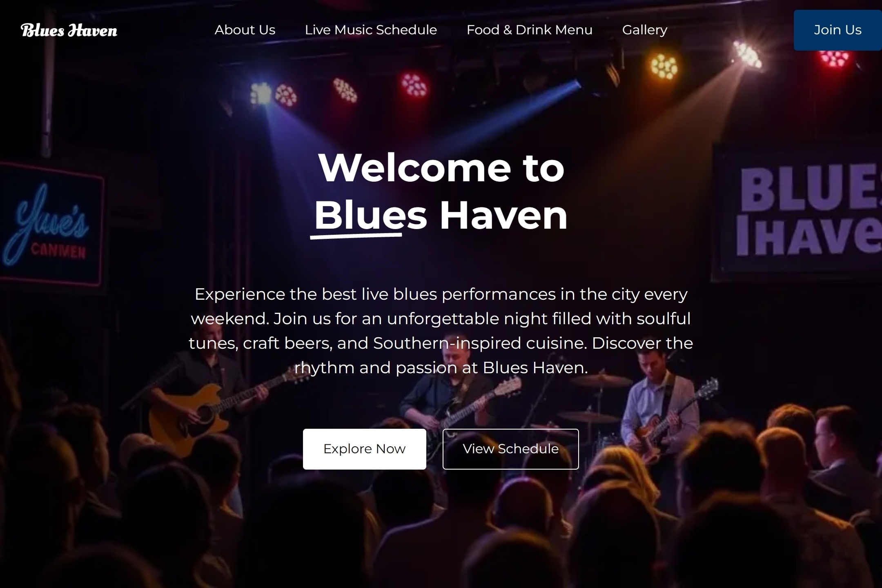Screen dimensions: 882x588
Task: Open the Food & Drink Menu link
Action: click(x=529, y=30)
